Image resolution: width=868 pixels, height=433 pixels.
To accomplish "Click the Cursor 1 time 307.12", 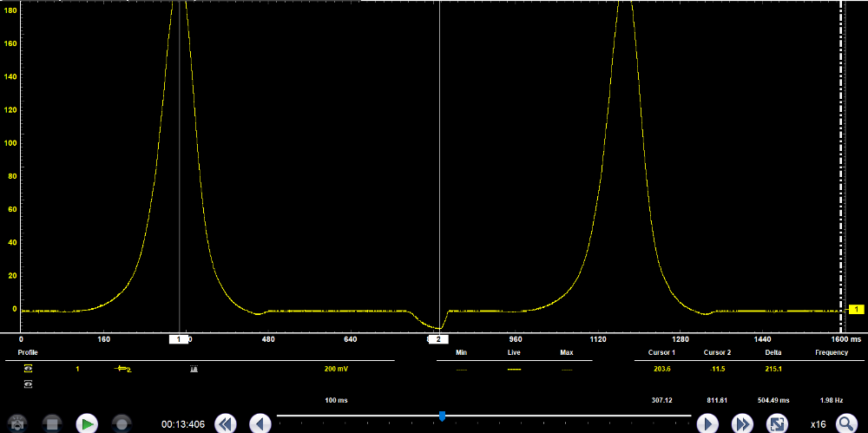I will pyautogui.click(x=662, y=400).
